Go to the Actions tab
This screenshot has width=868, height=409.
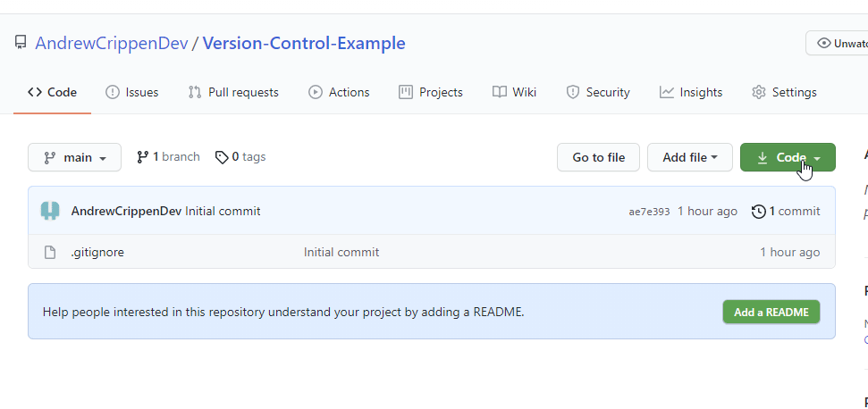tap(339, 92)
